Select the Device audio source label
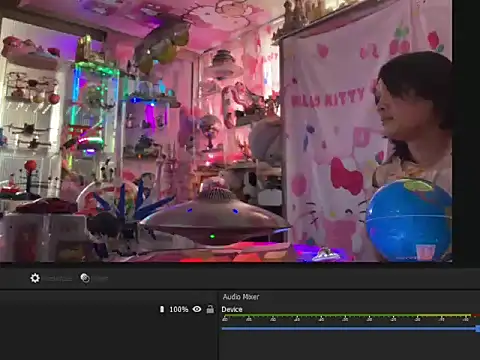The height and width of the screenshot is (360, 480). click(232, 309)
